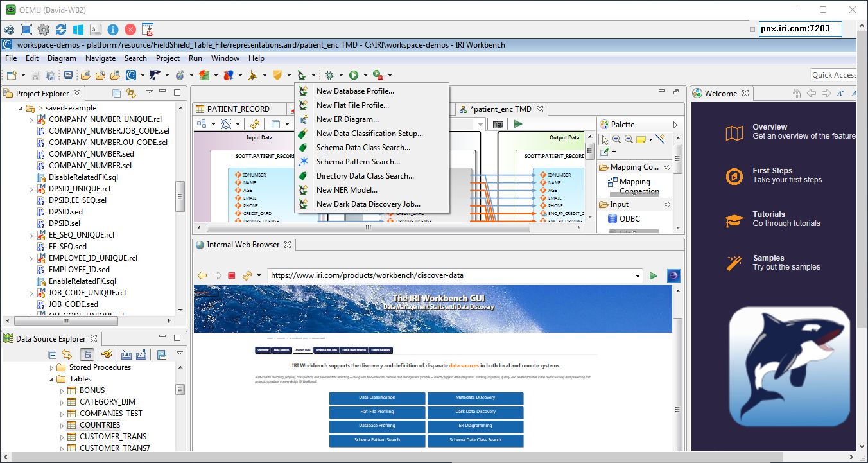Viewport: 868px width, 463px height.
Task: Click the Project Explorer vertical scrollbar thumb
Action: (x=180, y=196)
